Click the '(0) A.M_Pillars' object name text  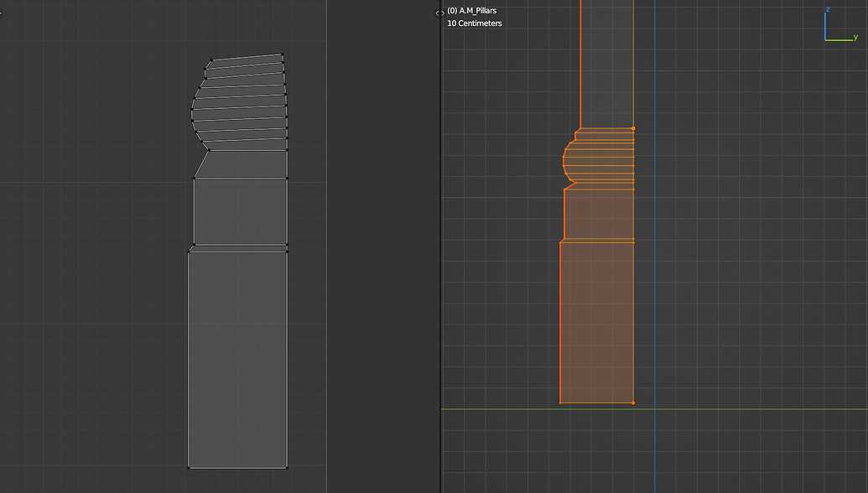click(x=471, y=11)
